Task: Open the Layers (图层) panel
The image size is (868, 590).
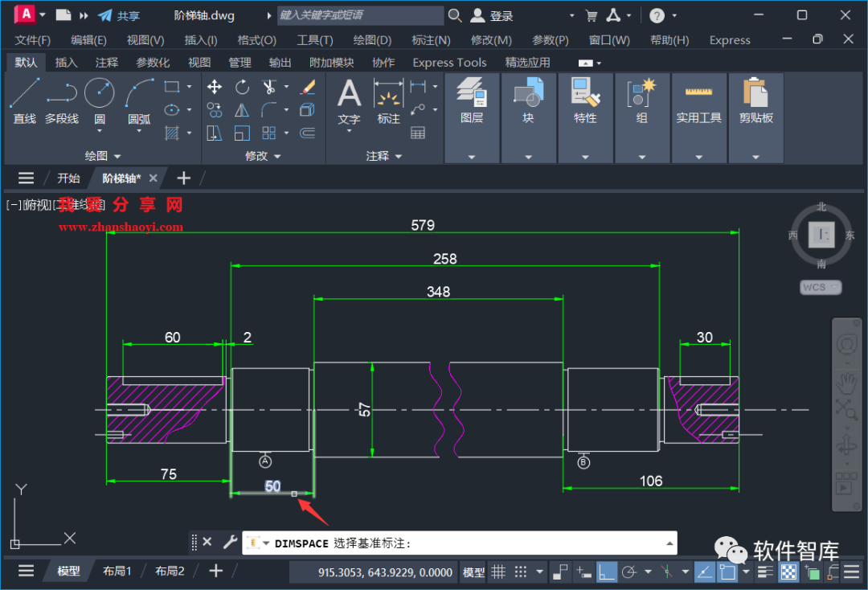Action: coord(472,118)
